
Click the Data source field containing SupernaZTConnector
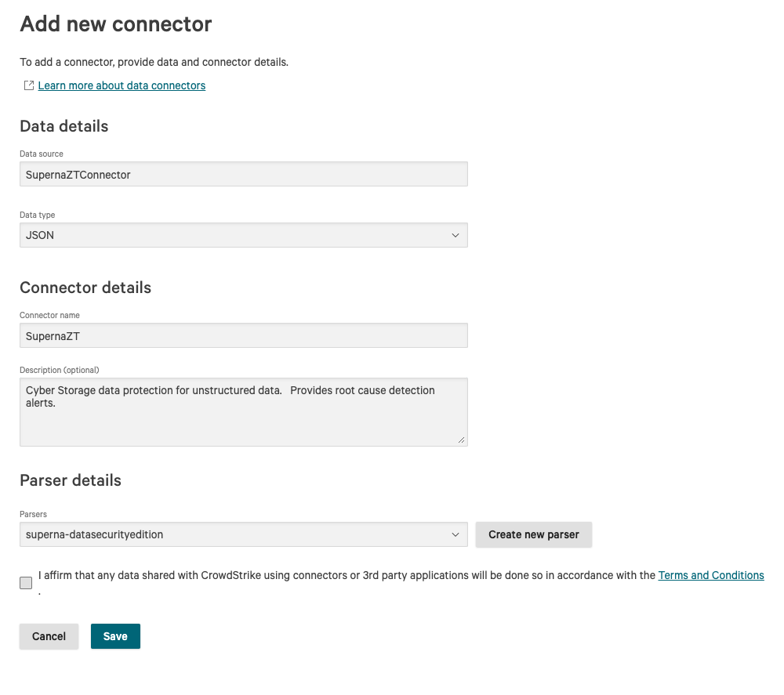(243, 175)
